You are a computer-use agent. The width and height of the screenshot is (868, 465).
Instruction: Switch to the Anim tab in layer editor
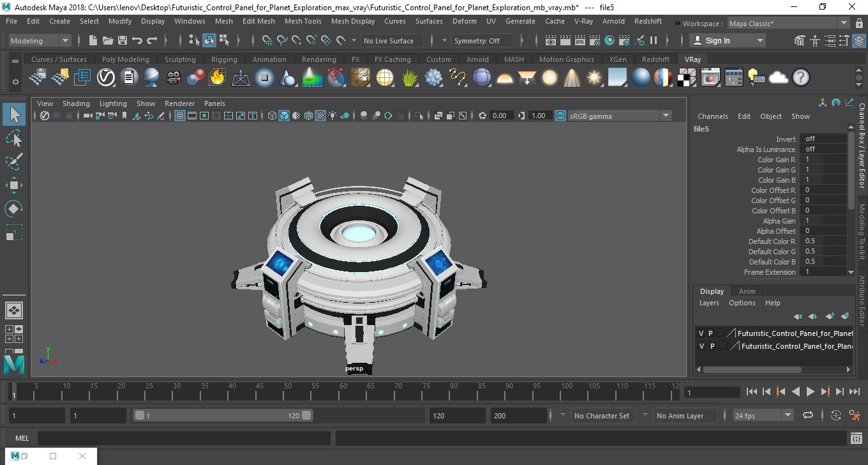747,291
